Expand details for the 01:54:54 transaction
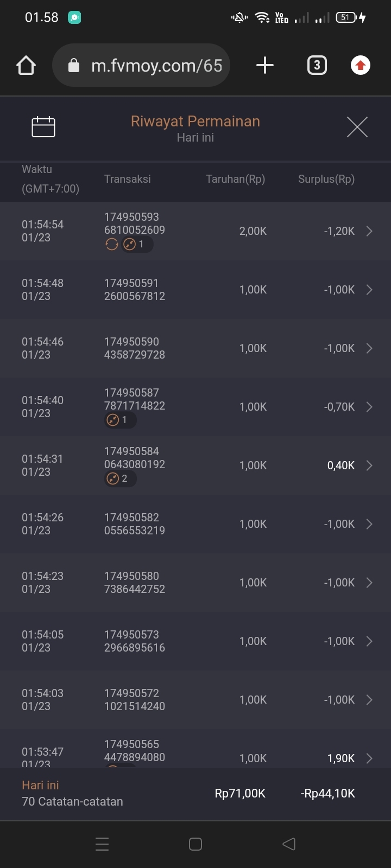 369,231
